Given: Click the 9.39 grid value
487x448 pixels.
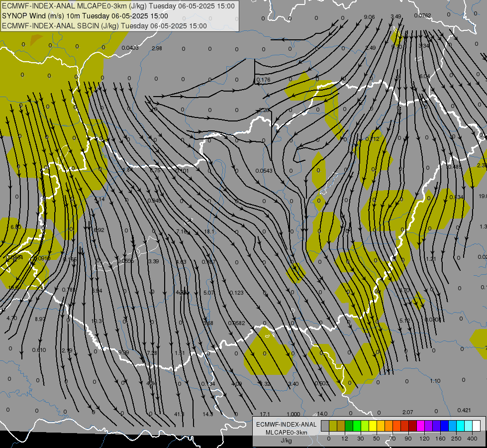Looking at the screenshot, I should (x=123, y=352).
